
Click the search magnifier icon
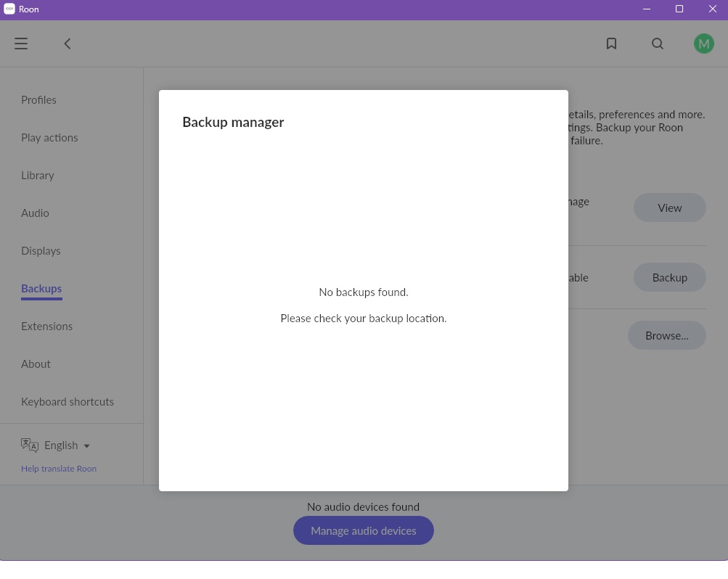coord(658,44)
